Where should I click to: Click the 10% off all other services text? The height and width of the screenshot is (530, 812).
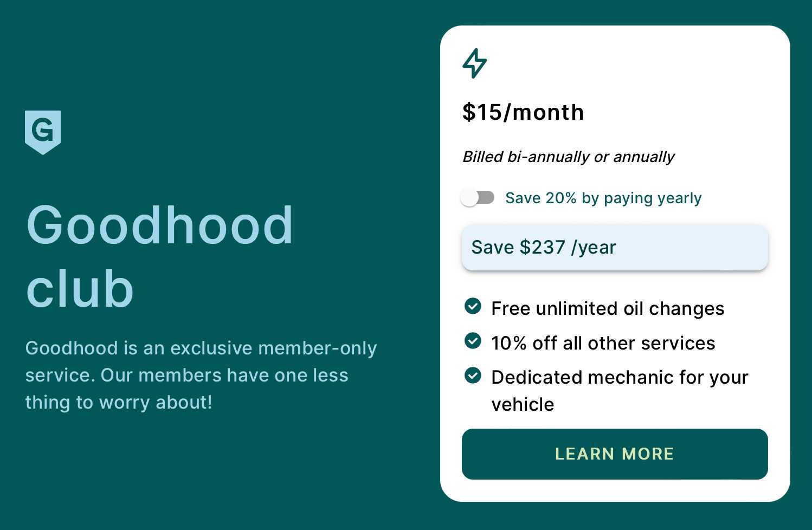pyautogui.click(x=603, y=343)
